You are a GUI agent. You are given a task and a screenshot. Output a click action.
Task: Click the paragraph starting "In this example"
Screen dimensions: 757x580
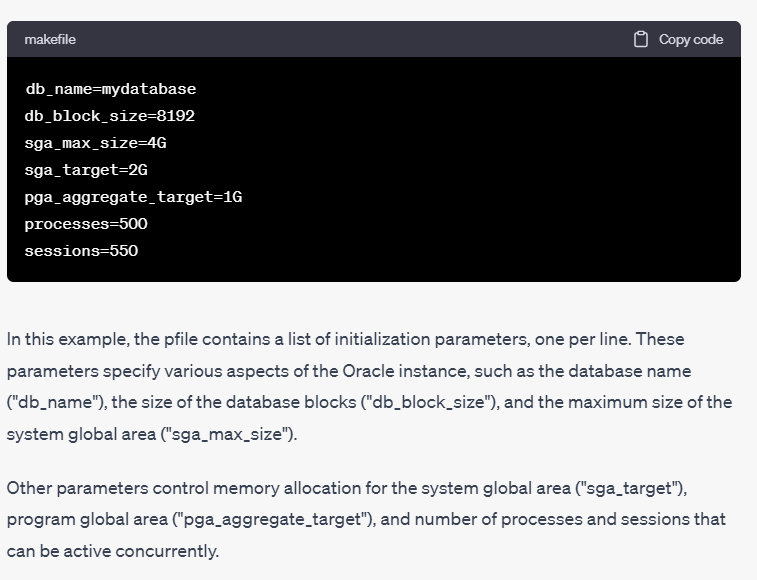[369, 386]
